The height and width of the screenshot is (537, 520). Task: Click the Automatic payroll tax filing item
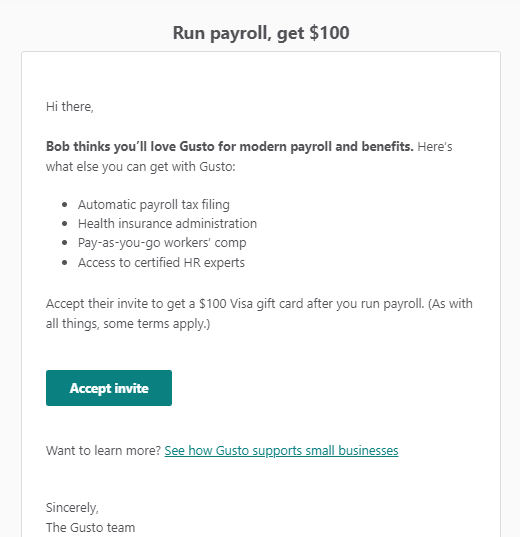click(153, 204)
